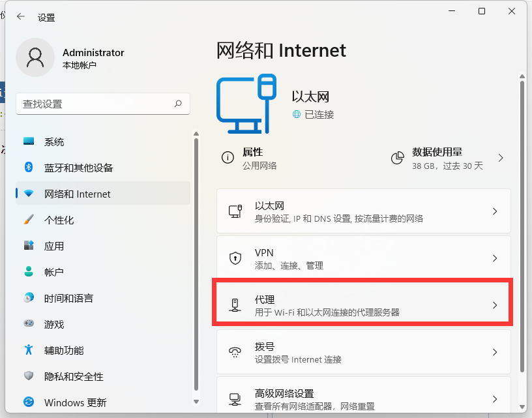Open VPN 添加、连接、管理 settings
The width and height of the screenshot is (532, 418).
364,258
